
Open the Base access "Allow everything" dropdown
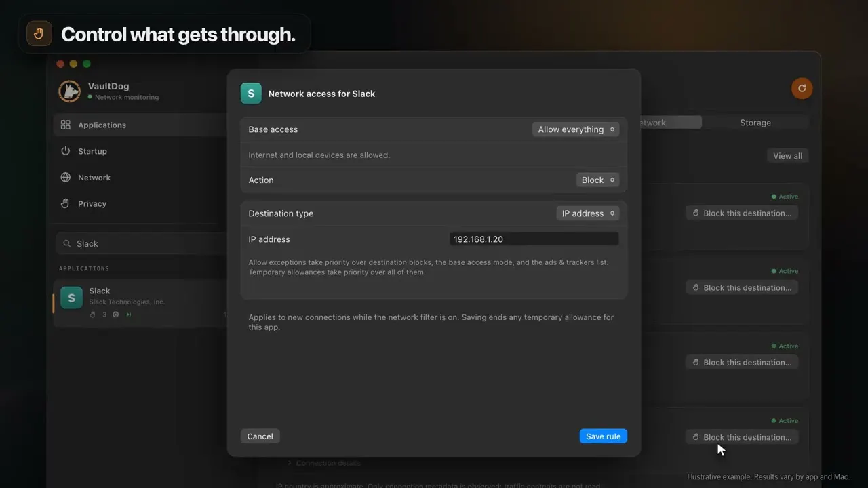coord(576,129)
